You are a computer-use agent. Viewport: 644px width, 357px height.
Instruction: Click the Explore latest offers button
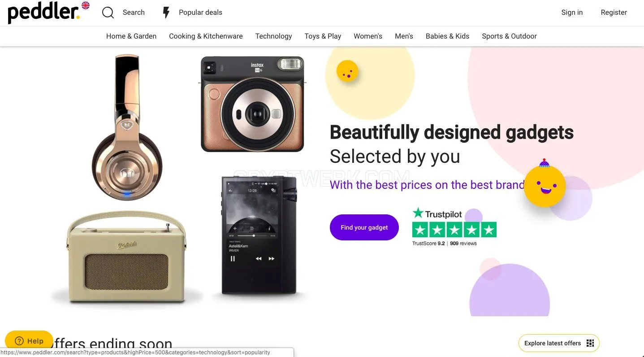click(559, 343)
